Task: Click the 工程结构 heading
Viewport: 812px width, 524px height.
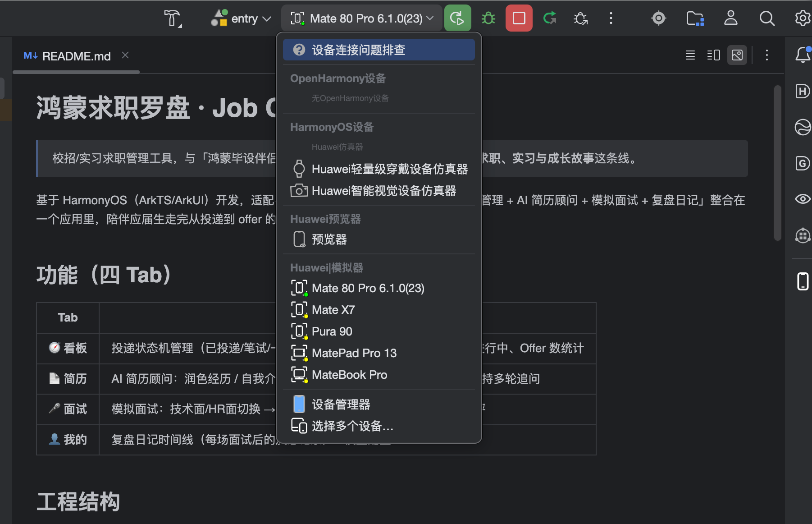Action: [78, 501]
